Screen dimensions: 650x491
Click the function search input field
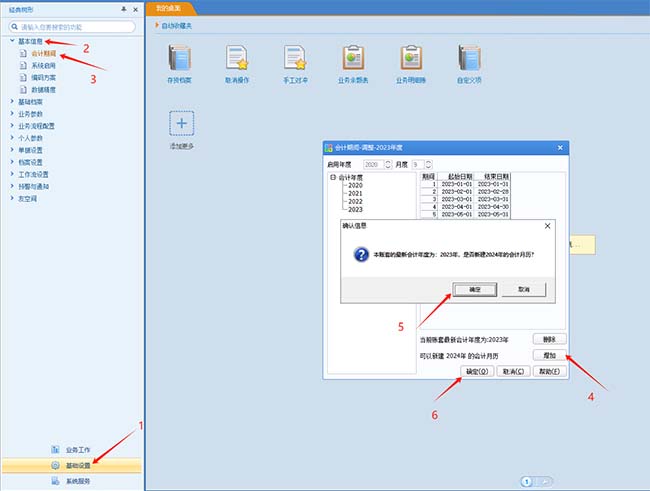coord(75,26)
